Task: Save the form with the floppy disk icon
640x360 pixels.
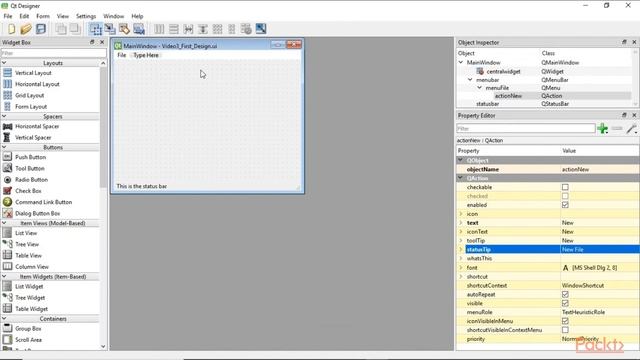Action: click(41, 29)
